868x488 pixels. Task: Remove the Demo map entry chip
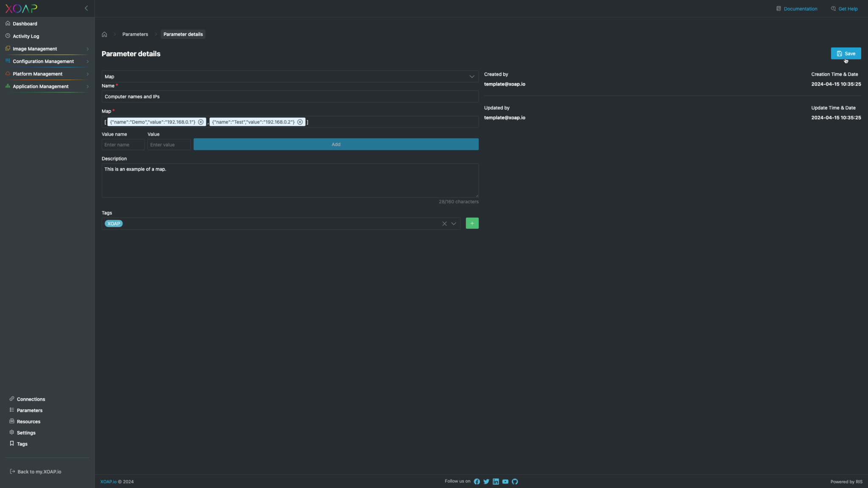pyautogui.click(x=201, y=122)
